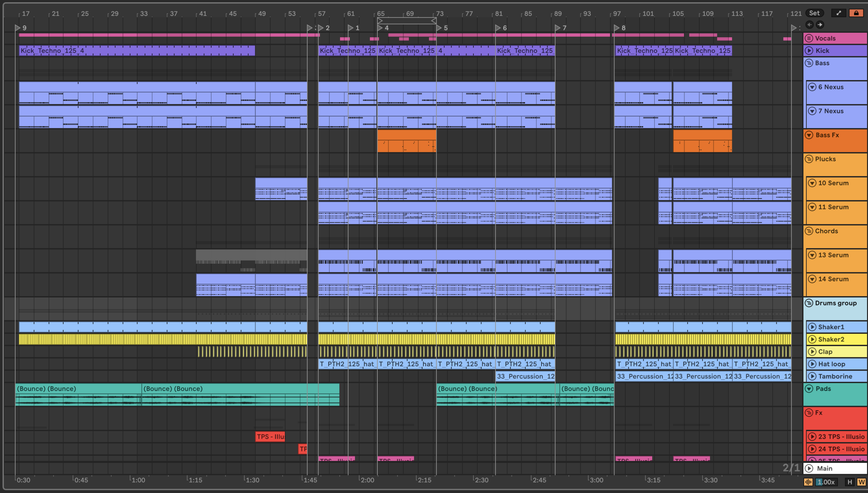Collapse the Drums group track

tap(809, 303)
